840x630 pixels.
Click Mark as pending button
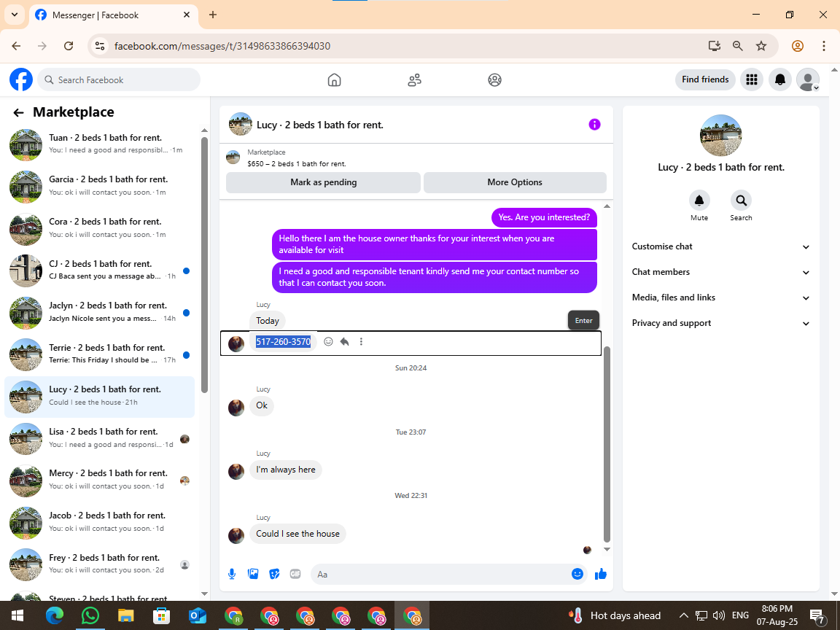pos(323,182)
